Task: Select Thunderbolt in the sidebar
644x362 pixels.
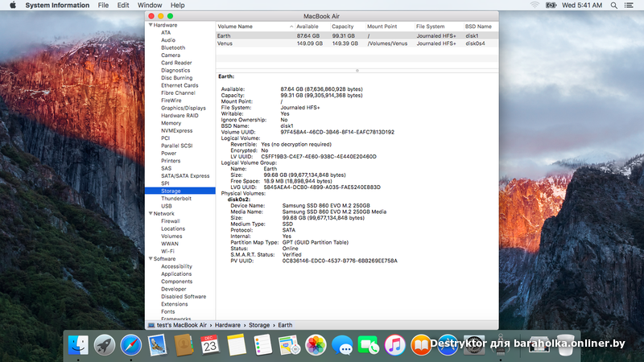Action: 176,198
